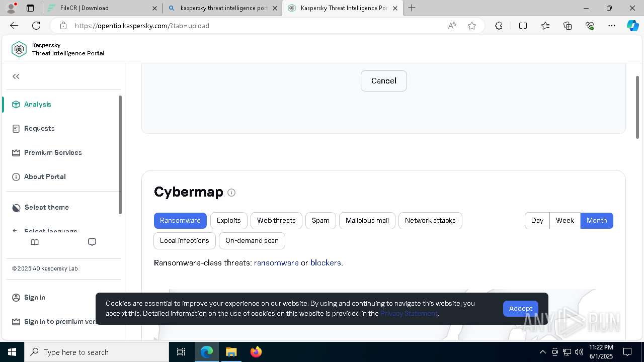Show hidden system tray icons

542,352
